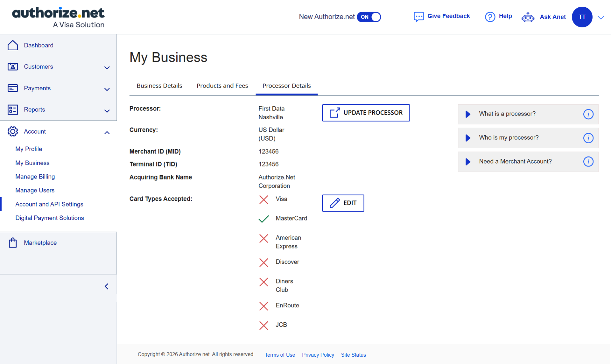Click the Ask Anet label
The height and width of the screenshot is (364, 611).
(x=553, y=17)
